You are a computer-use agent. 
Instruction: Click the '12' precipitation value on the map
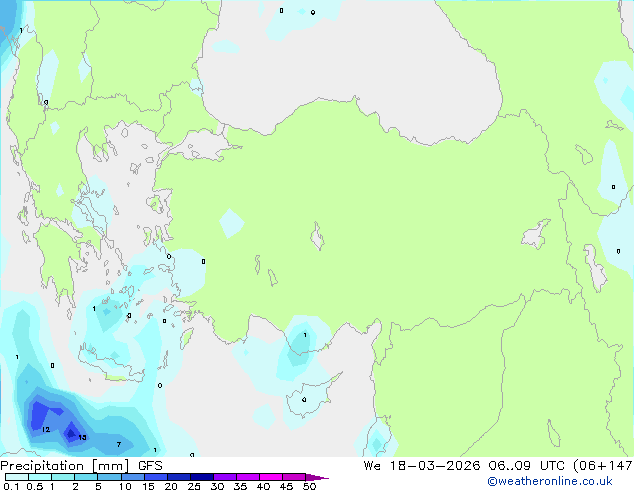pos(46,429)
